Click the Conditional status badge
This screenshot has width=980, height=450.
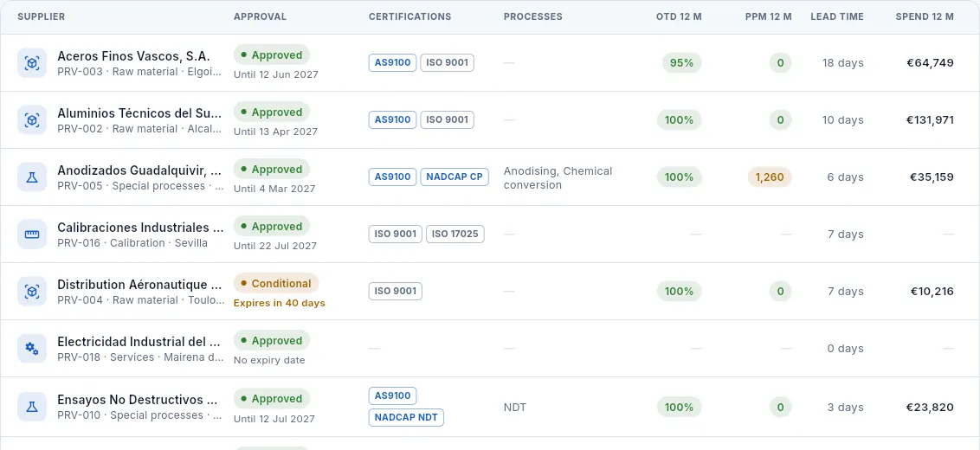click(276, 283)
